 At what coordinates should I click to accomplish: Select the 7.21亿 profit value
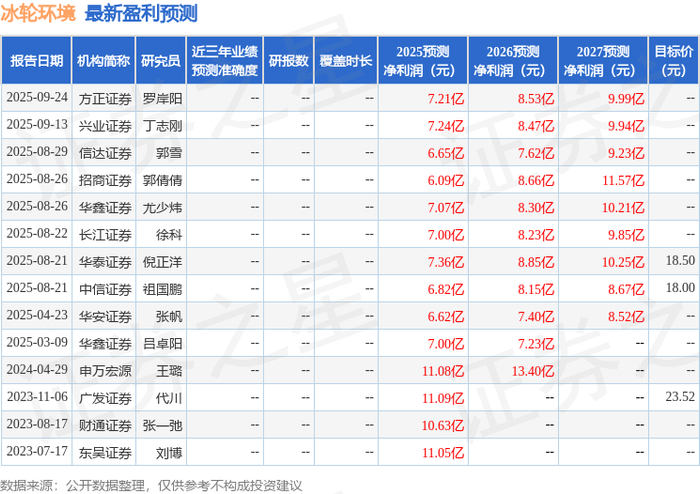click(446, 99)
